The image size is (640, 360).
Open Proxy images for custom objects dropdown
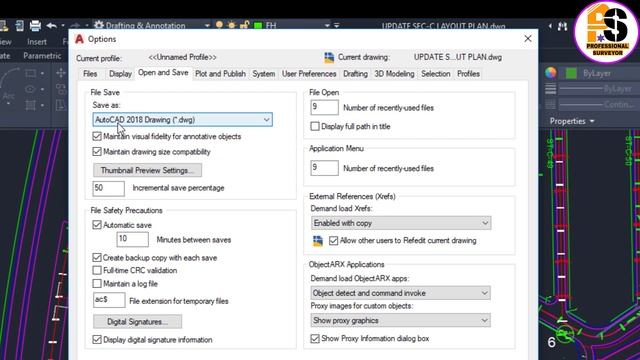[400, 320]
